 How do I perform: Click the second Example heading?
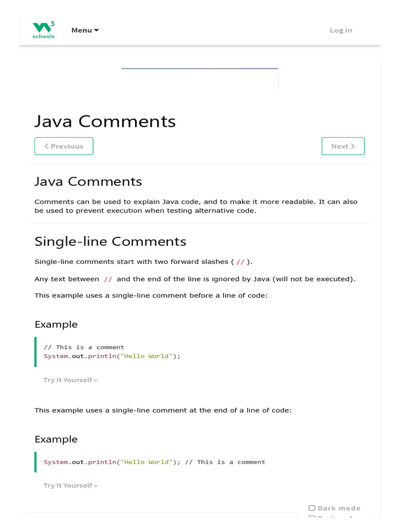56,439
